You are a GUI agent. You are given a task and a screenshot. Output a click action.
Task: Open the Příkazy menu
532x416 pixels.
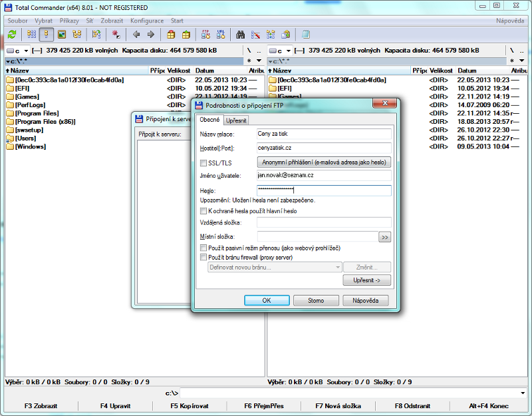(69, 21)
